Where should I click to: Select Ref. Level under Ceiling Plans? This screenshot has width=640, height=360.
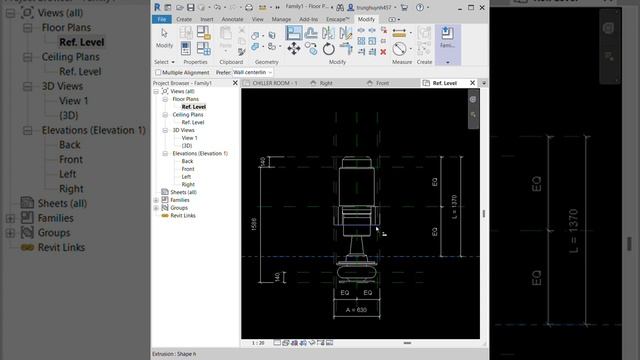[x=193, y=122]
